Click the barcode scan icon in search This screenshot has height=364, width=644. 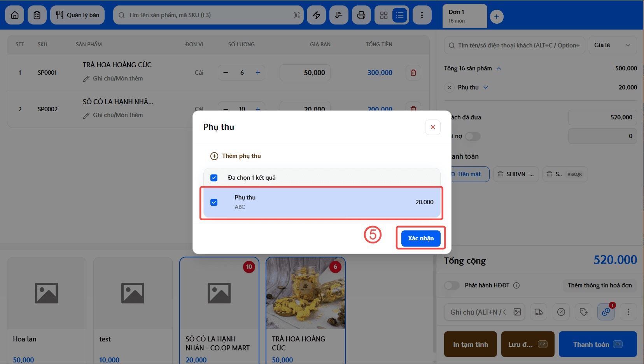(x=296, y=15)
